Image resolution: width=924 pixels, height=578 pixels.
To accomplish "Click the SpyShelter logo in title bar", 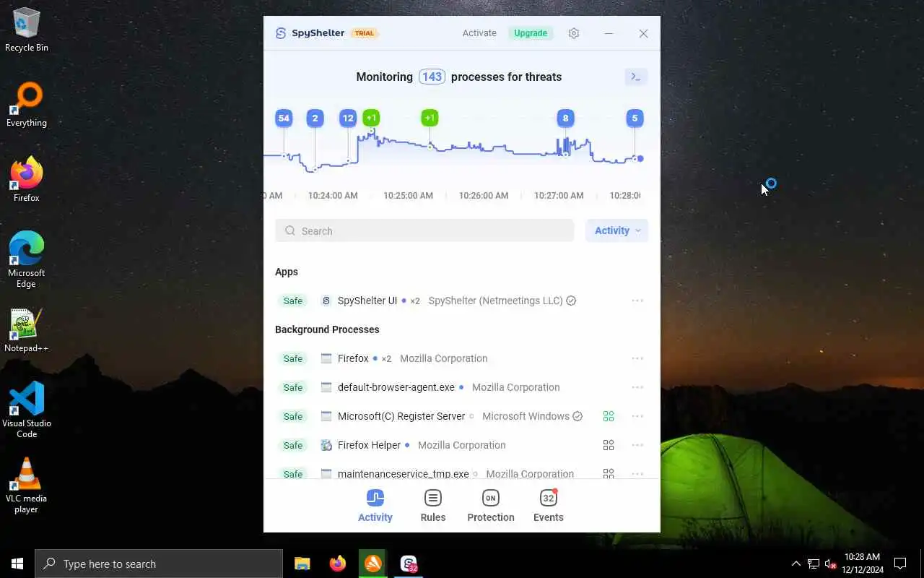I will pos(281,33).
